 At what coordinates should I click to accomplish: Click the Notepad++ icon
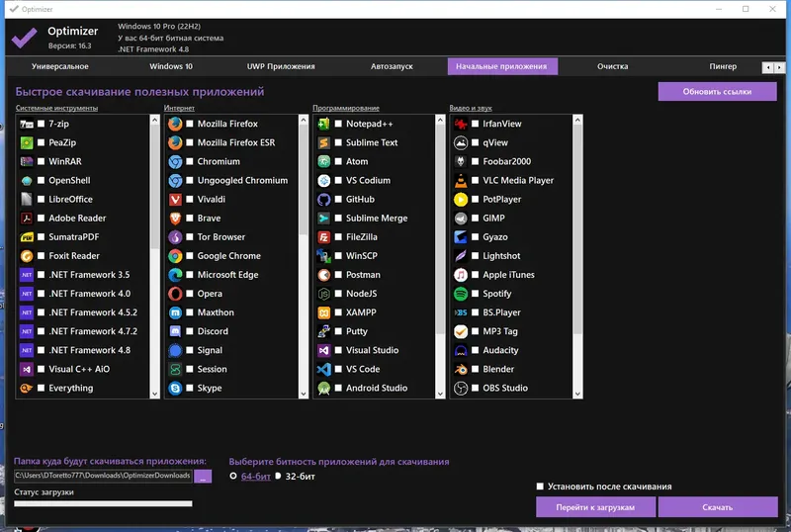click(x=324, y=124)
